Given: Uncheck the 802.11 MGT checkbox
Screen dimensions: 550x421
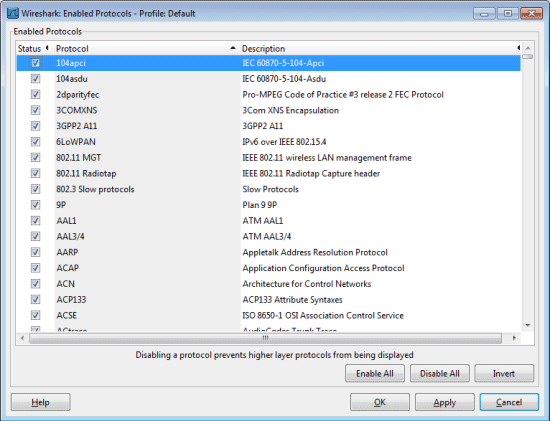Looking at the screenshot, I should (x=35, y=158).
